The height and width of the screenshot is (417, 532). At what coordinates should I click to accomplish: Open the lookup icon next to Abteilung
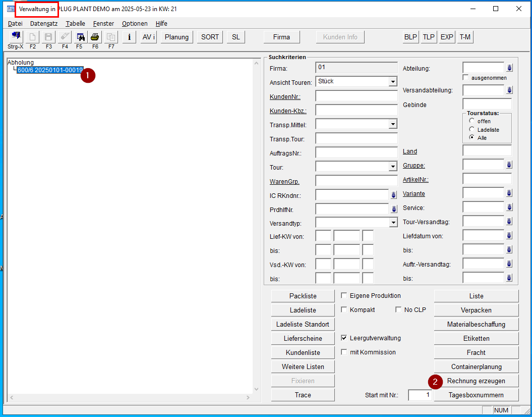[509, 68]
